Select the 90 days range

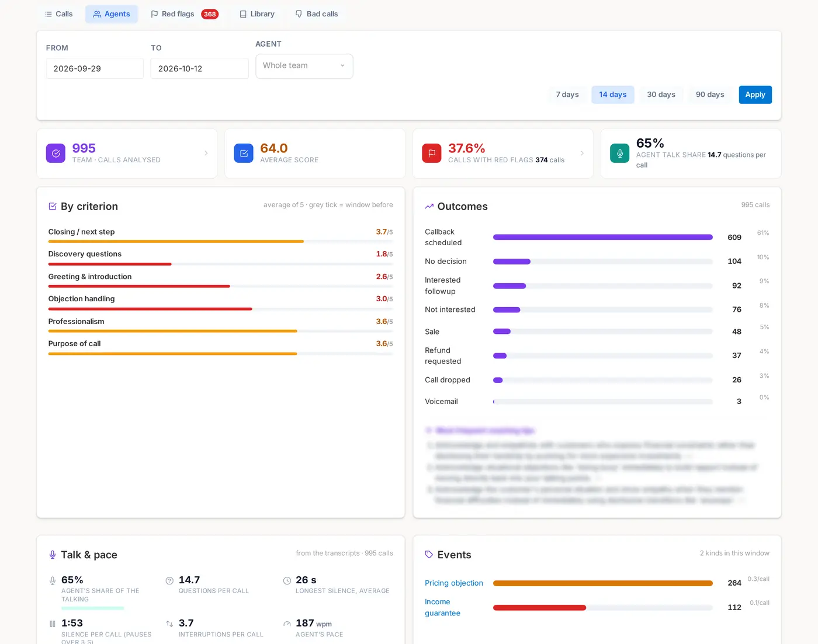710,95
